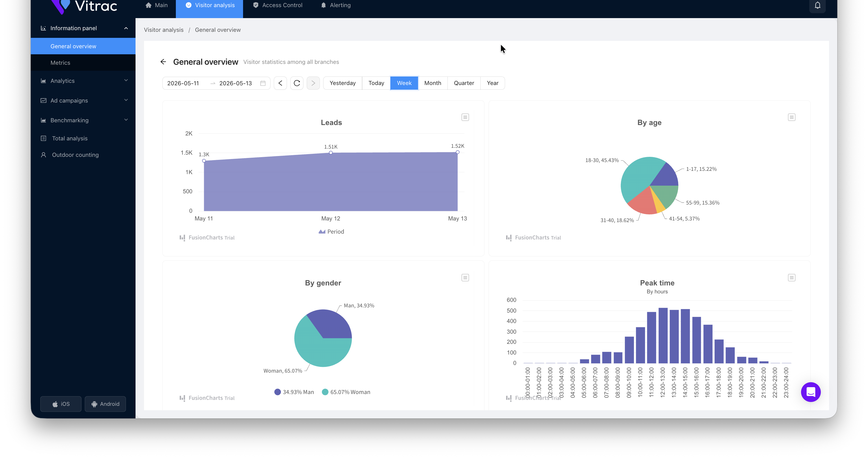
Task: Click the Alerting bell icon in the nav
Action: click(x=323, y=5)
